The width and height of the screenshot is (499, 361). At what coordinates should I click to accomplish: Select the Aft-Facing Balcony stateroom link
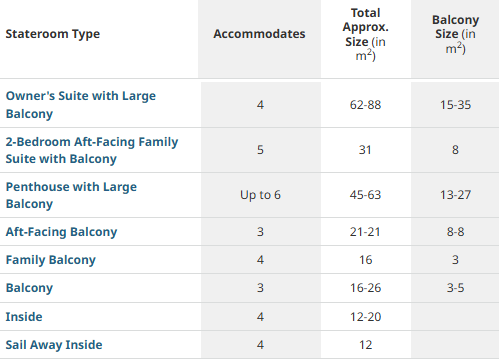[61, 232]
